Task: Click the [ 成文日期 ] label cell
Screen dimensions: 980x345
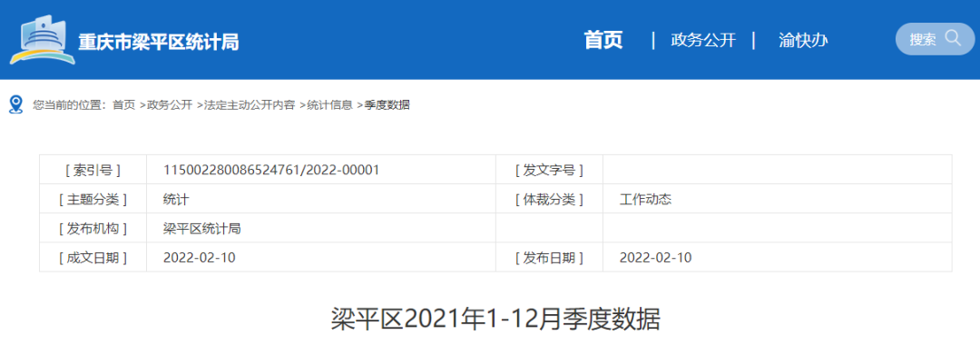Action: click(x=93, y=258)
